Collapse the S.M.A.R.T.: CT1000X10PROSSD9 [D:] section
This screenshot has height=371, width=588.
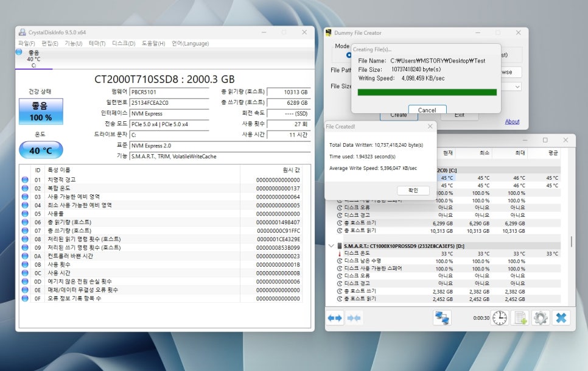point(331,246)
